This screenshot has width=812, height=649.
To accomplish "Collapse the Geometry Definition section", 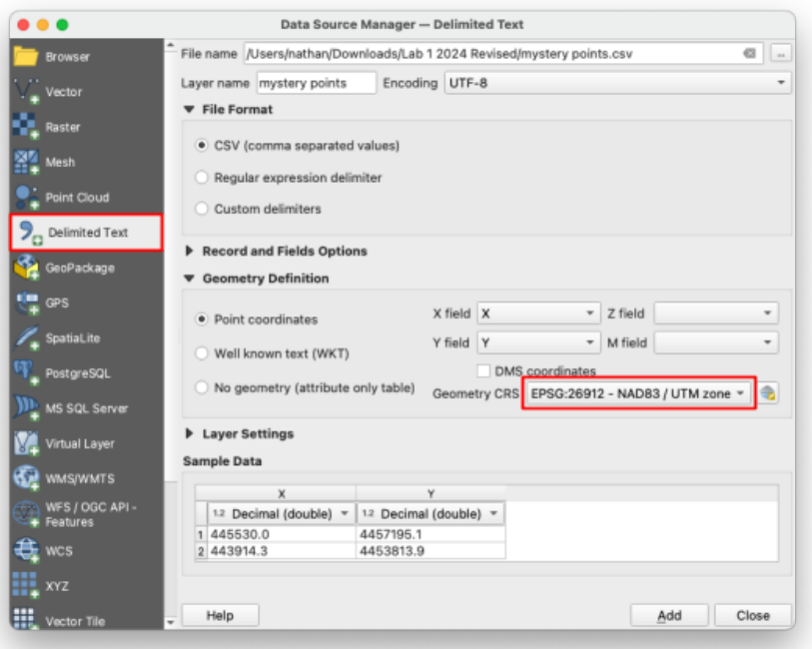I will click(x=190, y=279).
